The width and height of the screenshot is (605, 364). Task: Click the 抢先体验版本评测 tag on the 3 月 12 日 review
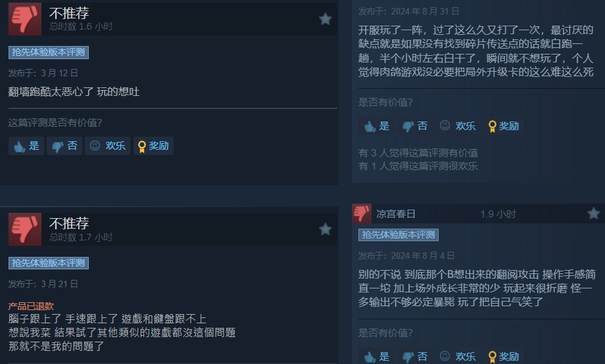coord(49,53)
